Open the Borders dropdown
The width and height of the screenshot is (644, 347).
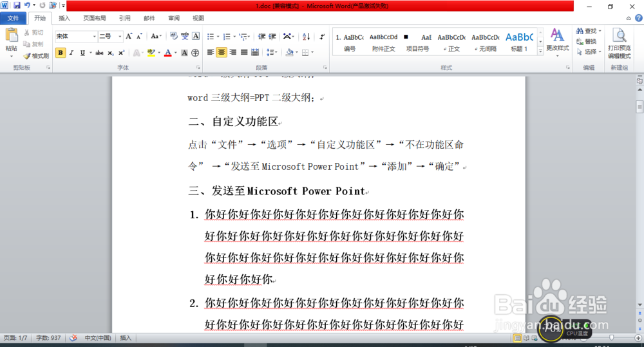click(312, 53)
